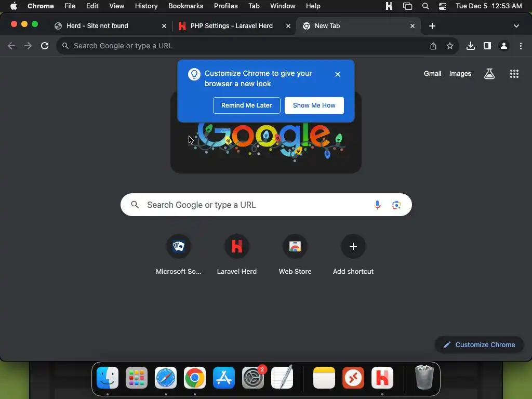Open Gmail link
This screenshot has width=532, height=399.
pos(433,74)
